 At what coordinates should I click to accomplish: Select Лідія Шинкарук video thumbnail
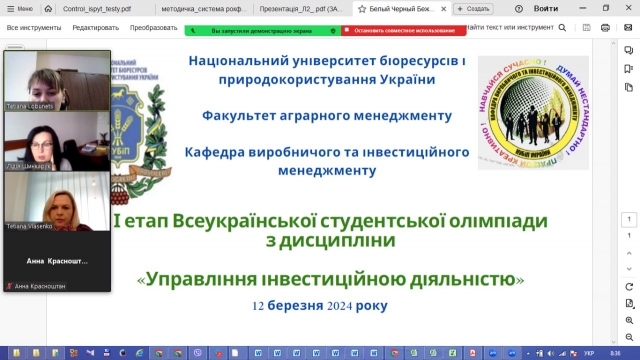[x=57, y=141]
